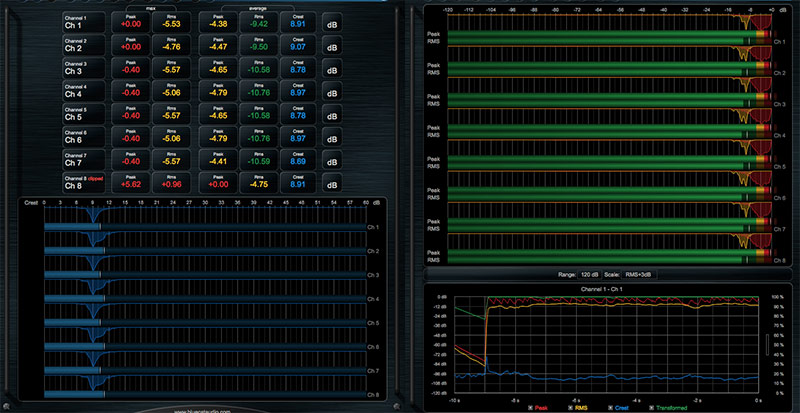Click Ch 8 max Peak value +5.62
800x413 pixels.
coord(131,183)
